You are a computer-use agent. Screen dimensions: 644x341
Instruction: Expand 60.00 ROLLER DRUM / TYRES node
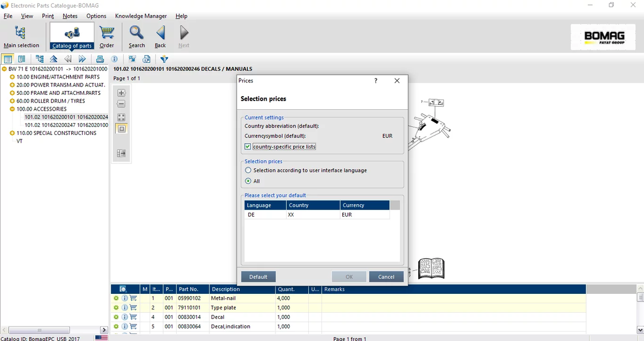(13, 100)
